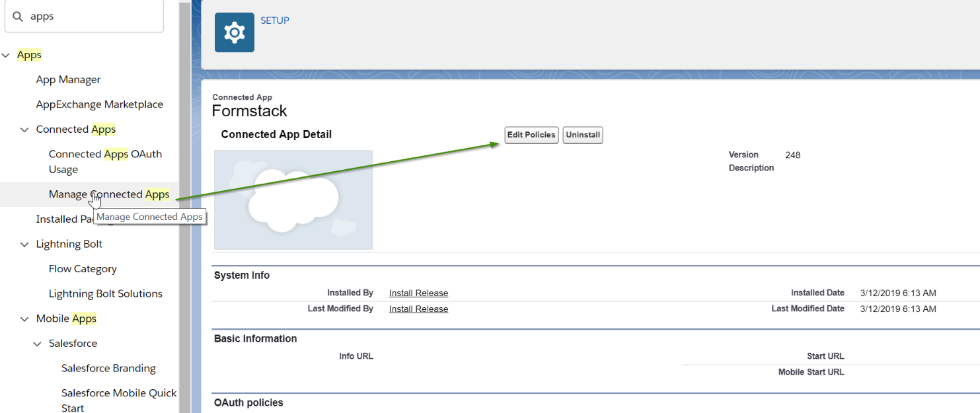The image size is (980, 413).
Task: Collapse the Mobile Apps section
Action: (x=25, y=319)
